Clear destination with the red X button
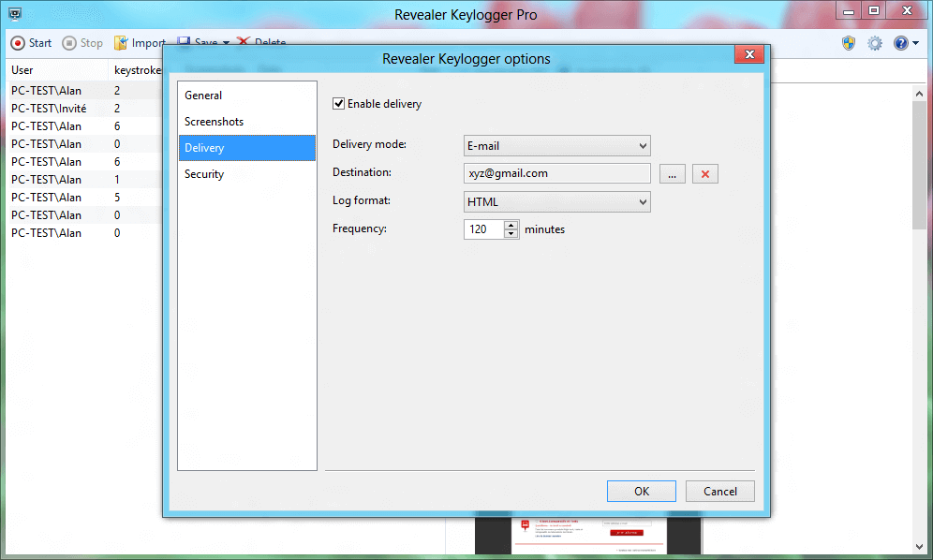This screenshot has width=933, height=560. pos(704,174)
